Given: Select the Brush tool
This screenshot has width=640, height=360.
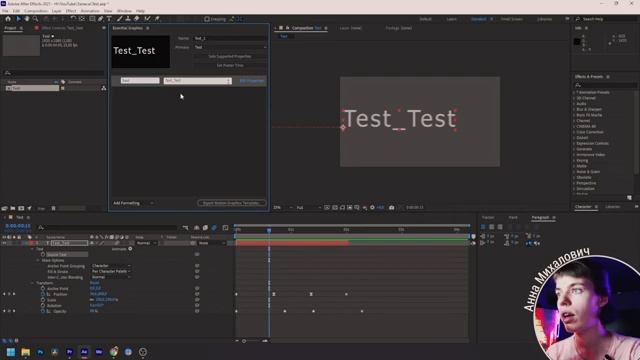Looking at the screenshot, I should 120,19.
